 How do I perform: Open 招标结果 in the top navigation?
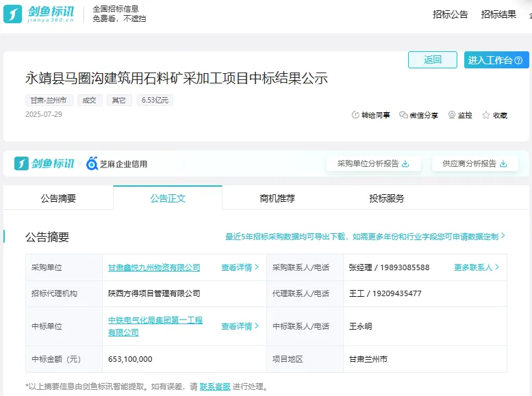point(498,14)
